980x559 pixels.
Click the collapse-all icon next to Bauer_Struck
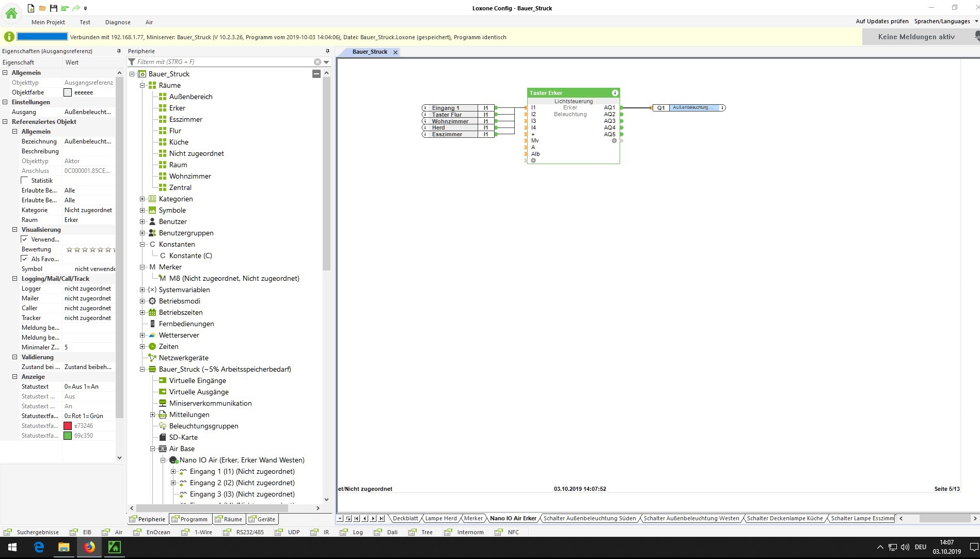tap(316, 74)
